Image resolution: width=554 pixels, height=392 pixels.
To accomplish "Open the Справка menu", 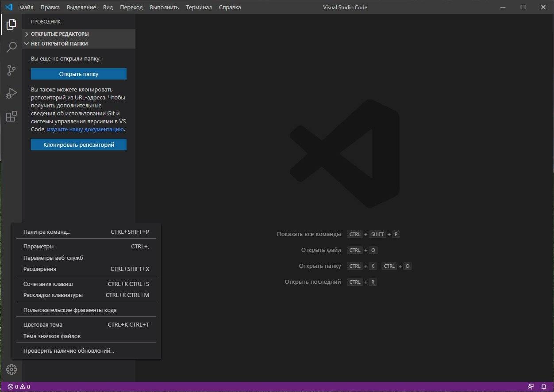I will pyautogui.click(x=230, y=7).
